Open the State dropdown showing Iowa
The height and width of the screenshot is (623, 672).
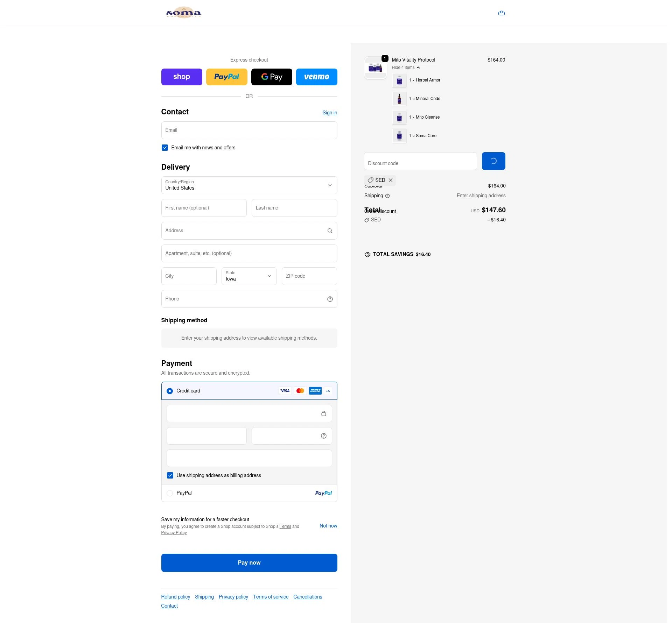(249, 276)
